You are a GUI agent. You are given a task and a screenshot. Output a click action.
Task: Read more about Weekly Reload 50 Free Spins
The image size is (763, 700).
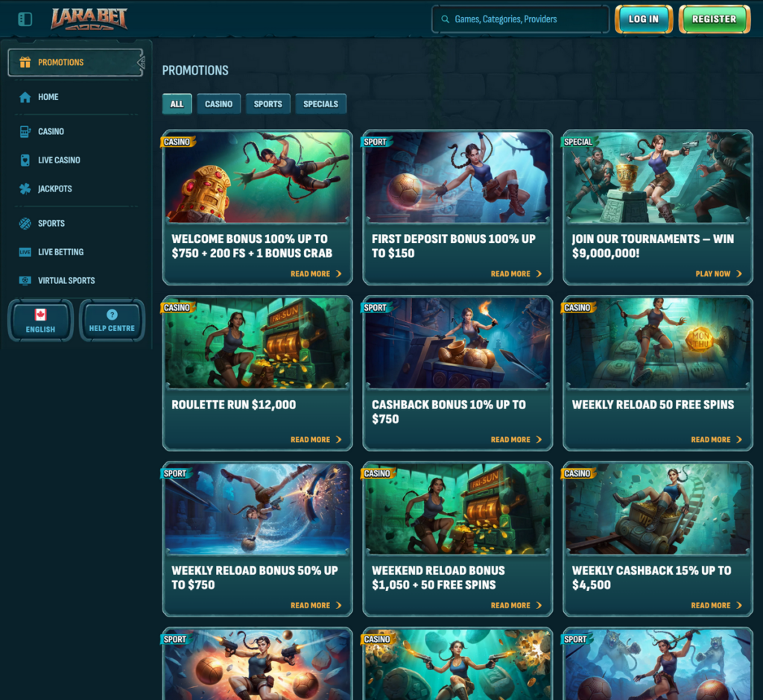tap(716, 440)
